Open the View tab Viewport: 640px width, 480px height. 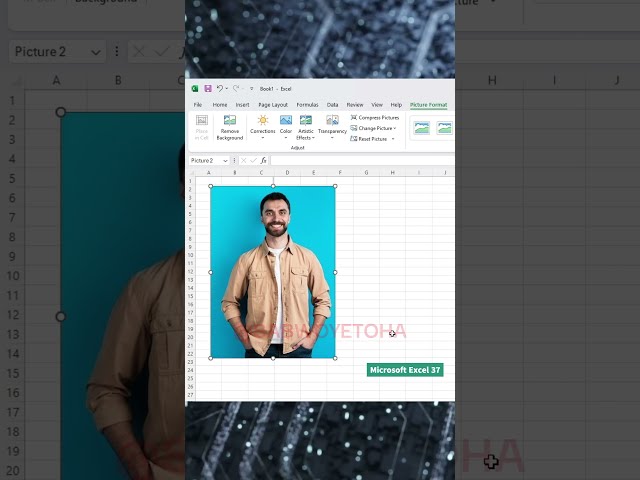377,105
